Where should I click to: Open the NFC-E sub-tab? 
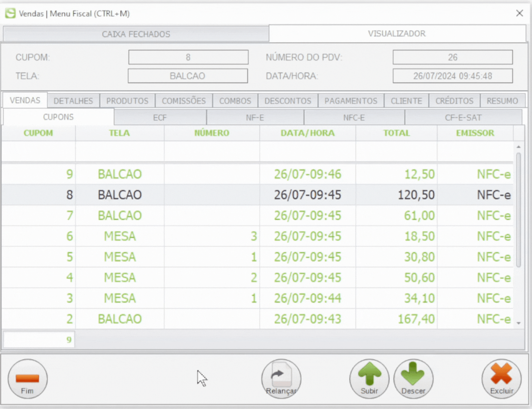[354, 118]
